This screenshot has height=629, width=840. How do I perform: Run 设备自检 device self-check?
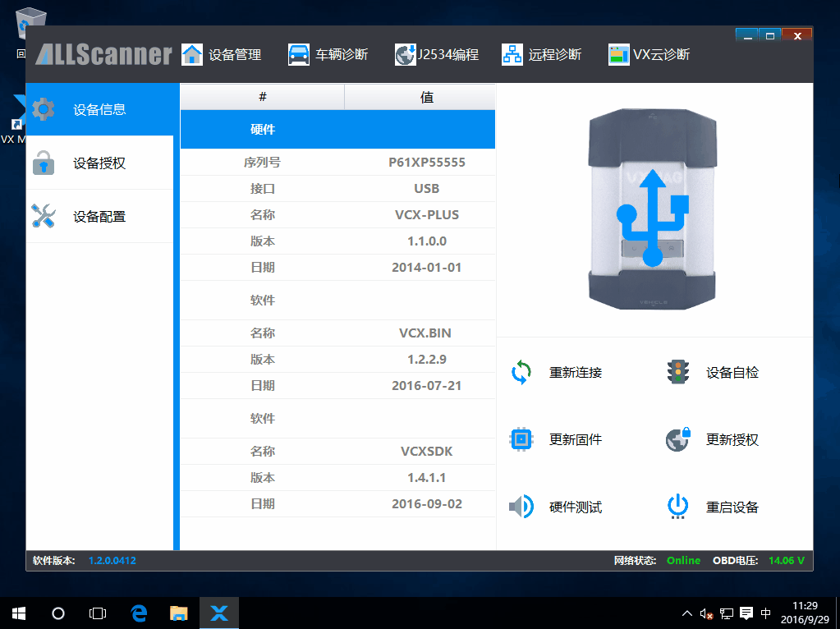[x=732, y=372]
